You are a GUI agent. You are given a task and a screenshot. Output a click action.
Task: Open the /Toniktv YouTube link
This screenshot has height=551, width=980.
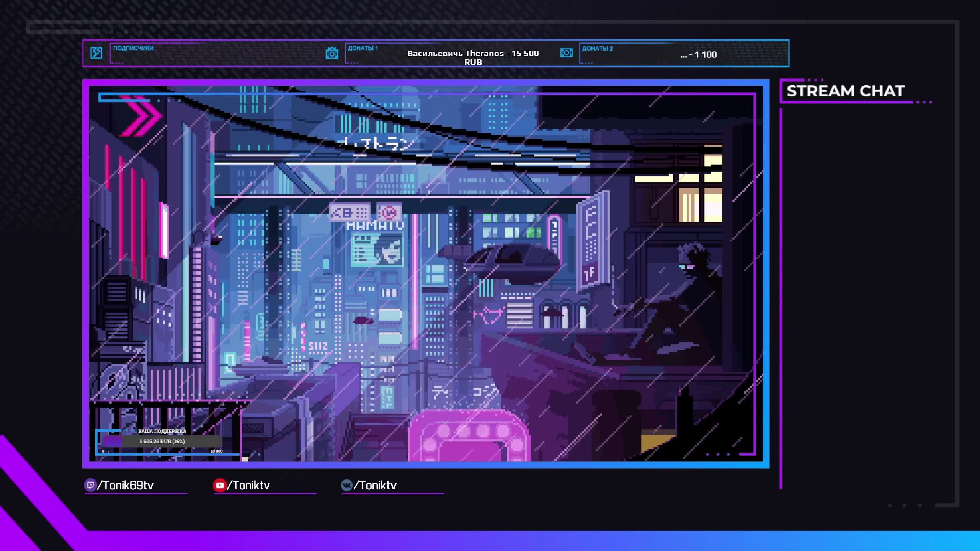point(249,485)
